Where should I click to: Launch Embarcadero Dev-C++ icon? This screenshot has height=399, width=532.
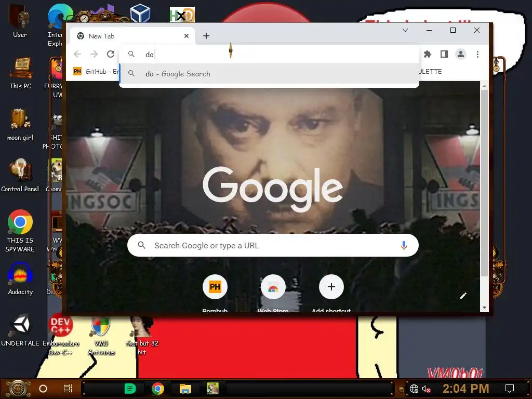pos(60,335)
